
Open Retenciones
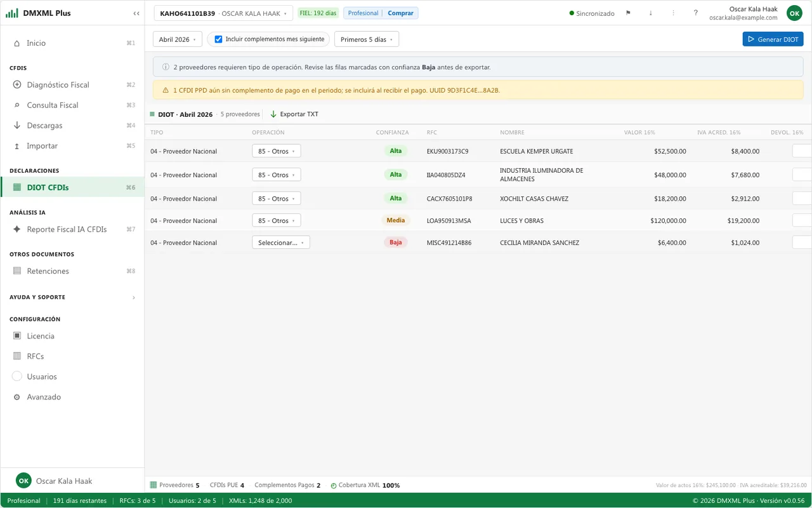[72, 271]
